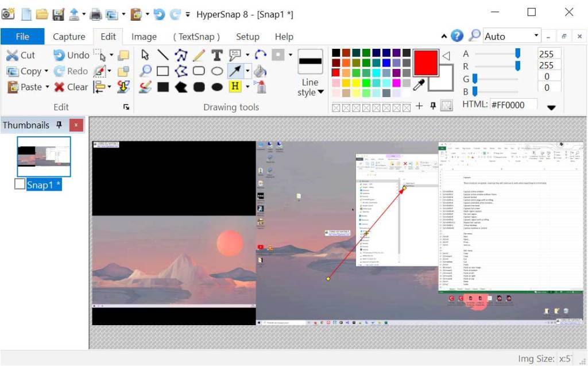This screenshot has height=366, width=588.
Task: Choose the Highlighter tool
Action: click(234, 86)
